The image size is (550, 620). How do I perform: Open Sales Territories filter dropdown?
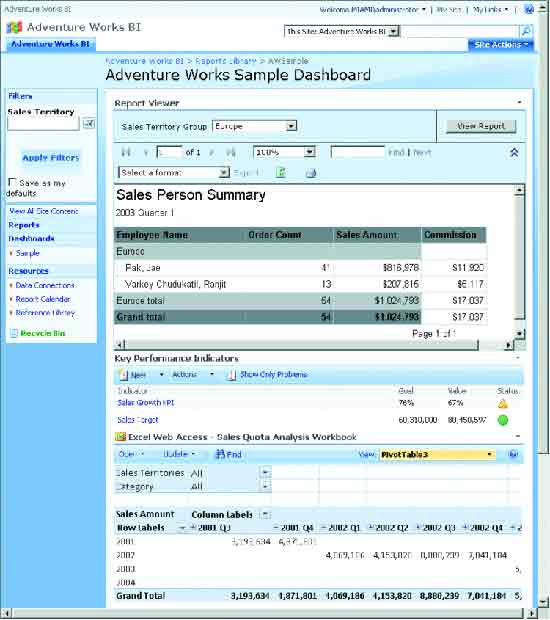click(x=265, y=473)
